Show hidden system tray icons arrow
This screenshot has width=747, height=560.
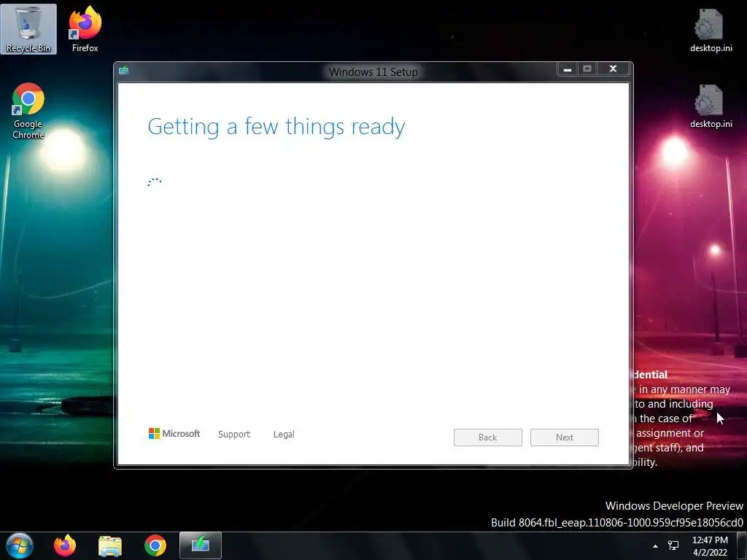656,546
